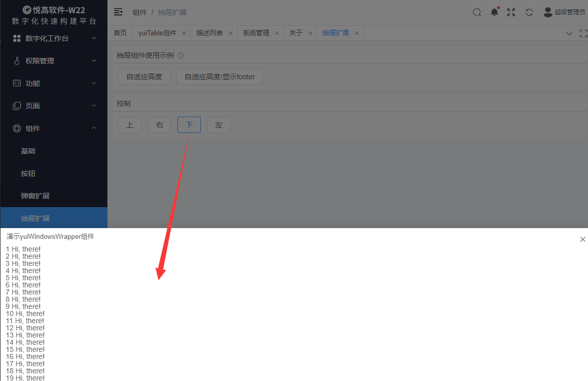This screenshot has height=381, width=588.
Task: Close the drawer via its X icon
Action: coord(582,239)
